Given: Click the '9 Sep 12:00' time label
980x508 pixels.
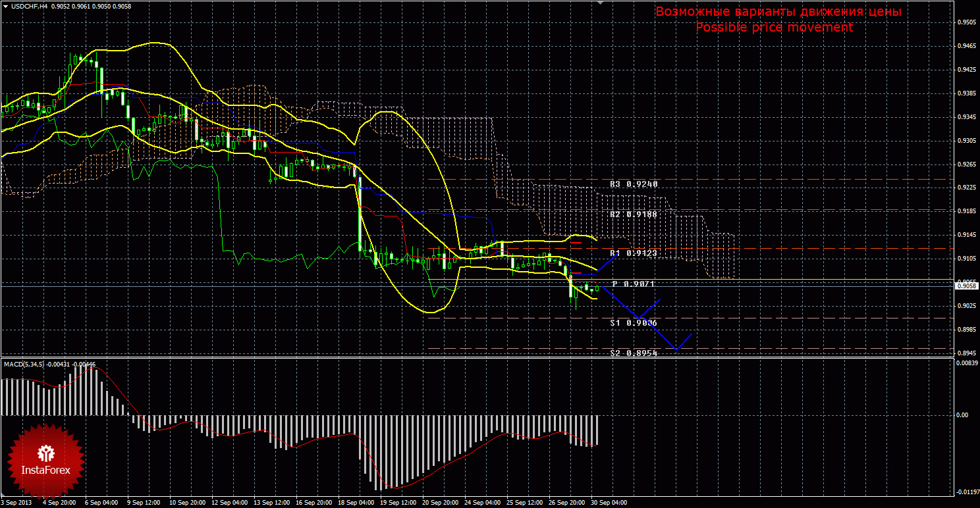Looking at the screenshot, I should [x=144, y=503].
